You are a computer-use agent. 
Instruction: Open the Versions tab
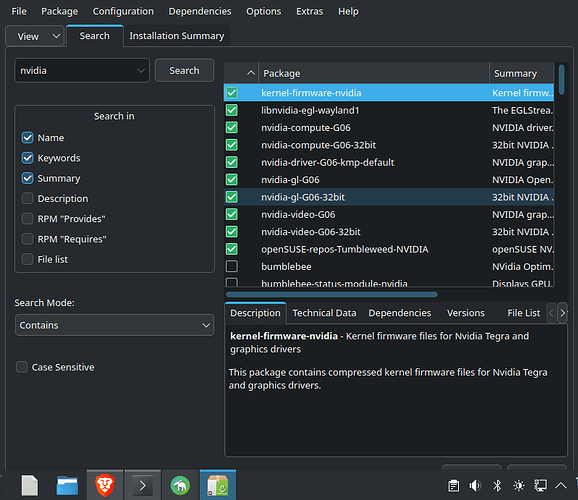click(466, 313)
